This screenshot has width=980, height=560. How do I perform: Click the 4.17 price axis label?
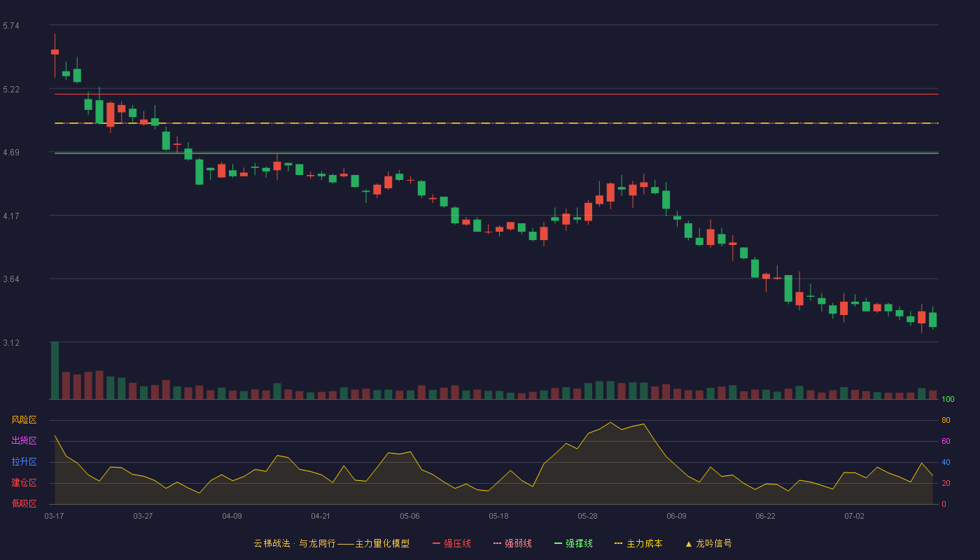click(11, 216)
